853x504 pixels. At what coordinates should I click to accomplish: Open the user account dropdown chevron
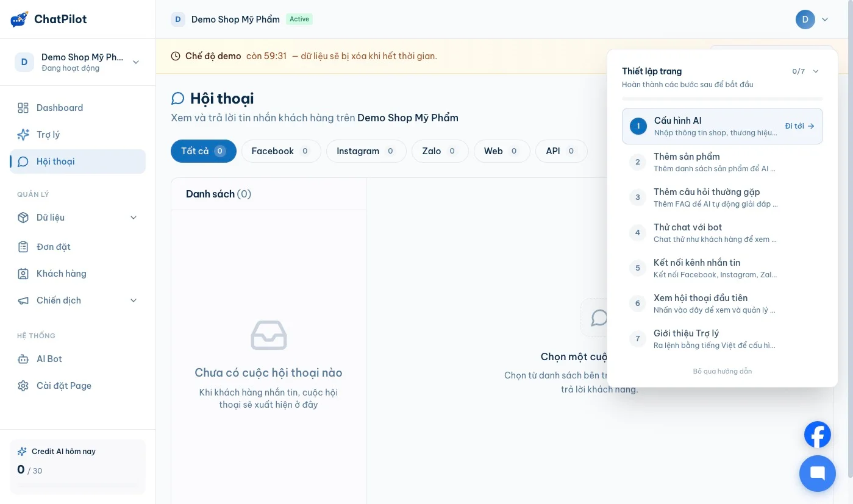point(825,20)
